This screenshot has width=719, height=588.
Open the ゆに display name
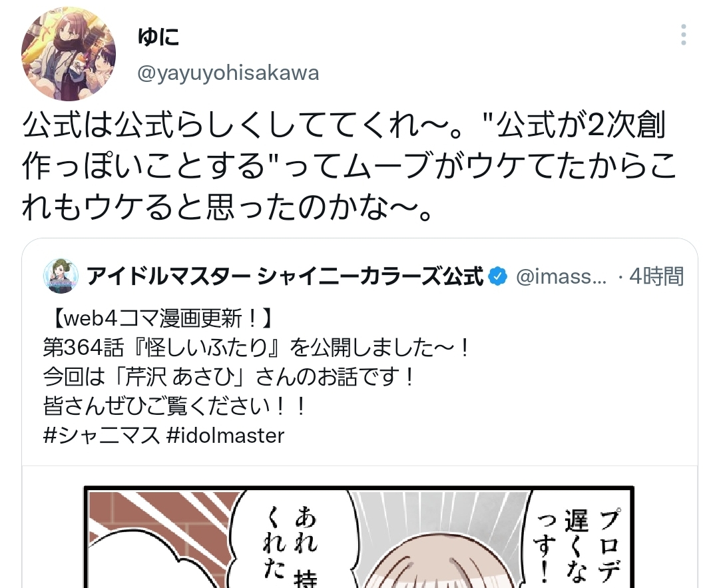pyautogui.click(x=158, y=37)
